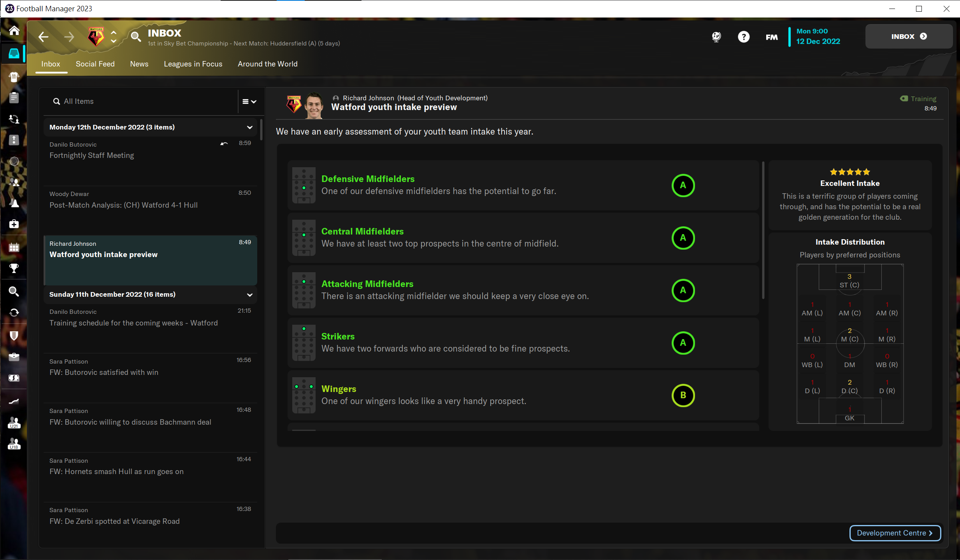Go forward with the right arrow

coord(69,37)
